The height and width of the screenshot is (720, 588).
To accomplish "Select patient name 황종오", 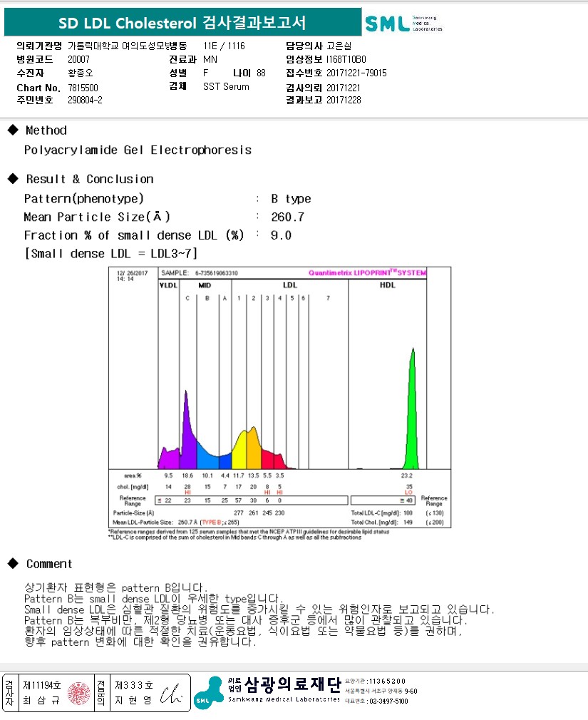I will 81,73.
